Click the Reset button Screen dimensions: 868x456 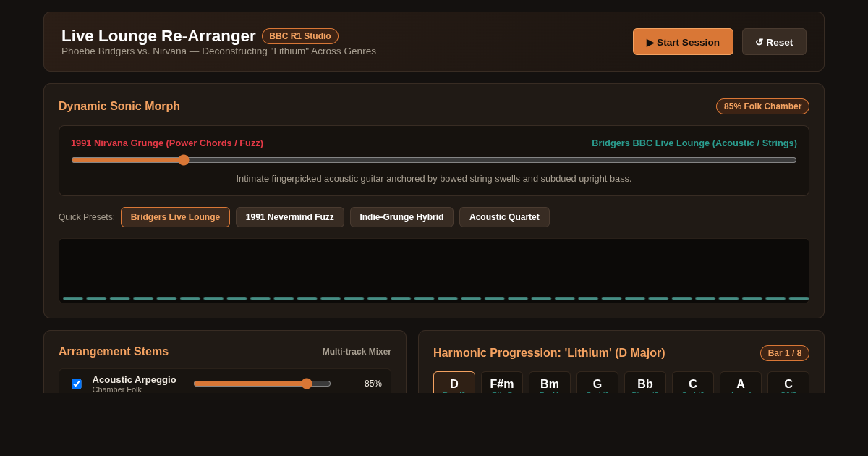[774, 42]
